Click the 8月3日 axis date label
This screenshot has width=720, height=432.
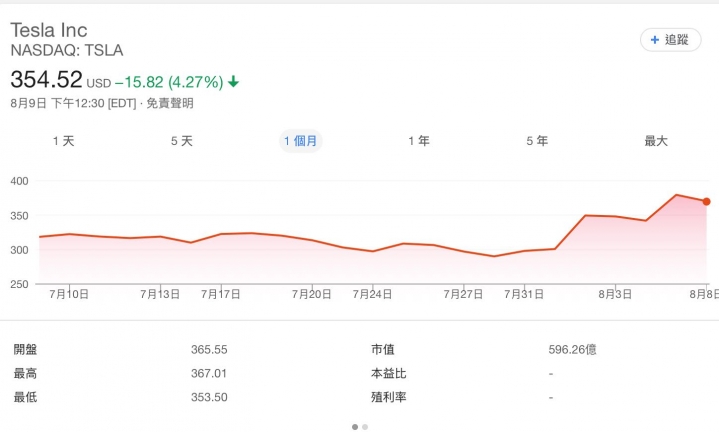[x=615, y=294]
